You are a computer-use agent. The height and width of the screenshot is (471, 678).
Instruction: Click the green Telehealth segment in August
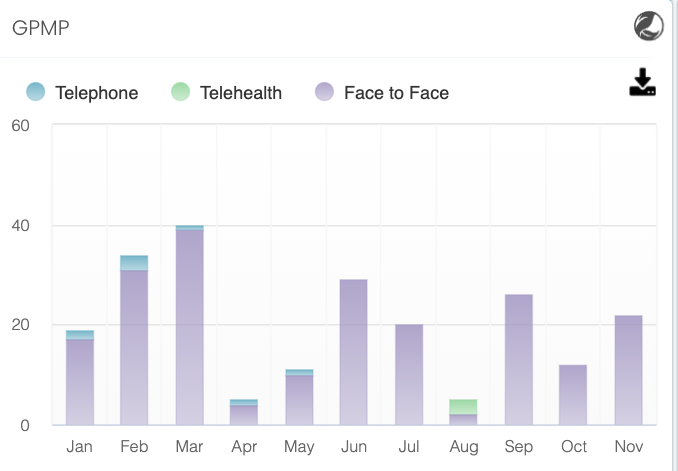coord(463,407)
